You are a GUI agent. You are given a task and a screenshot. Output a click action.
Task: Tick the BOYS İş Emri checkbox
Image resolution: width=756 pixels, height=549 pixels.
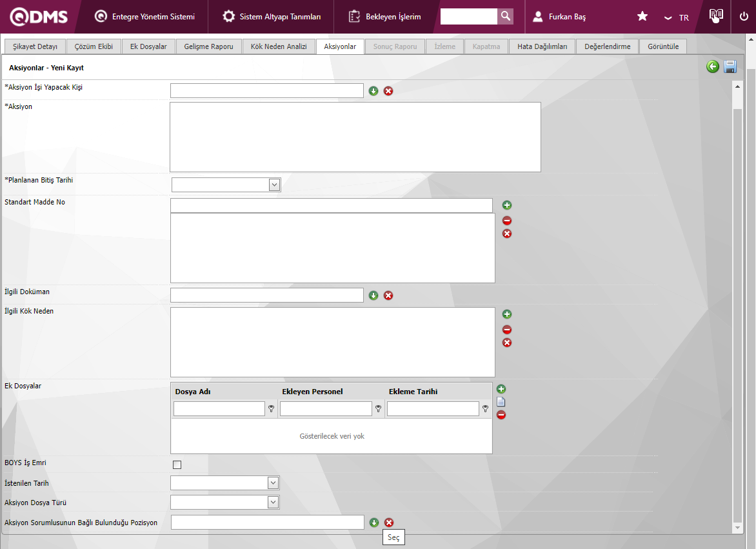click(x=177, y=464)
